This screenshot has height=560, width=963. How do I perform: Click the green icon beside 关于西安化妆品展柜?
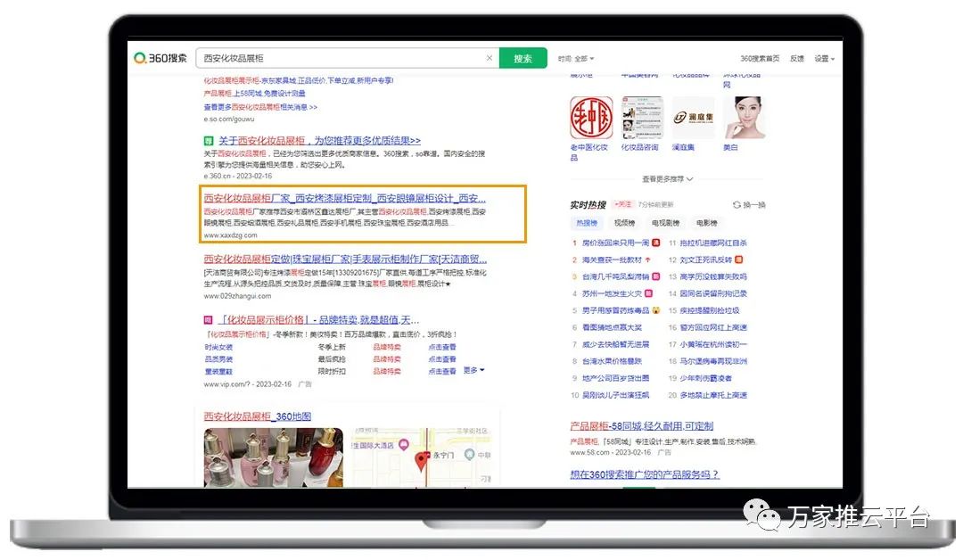point(209,141)
